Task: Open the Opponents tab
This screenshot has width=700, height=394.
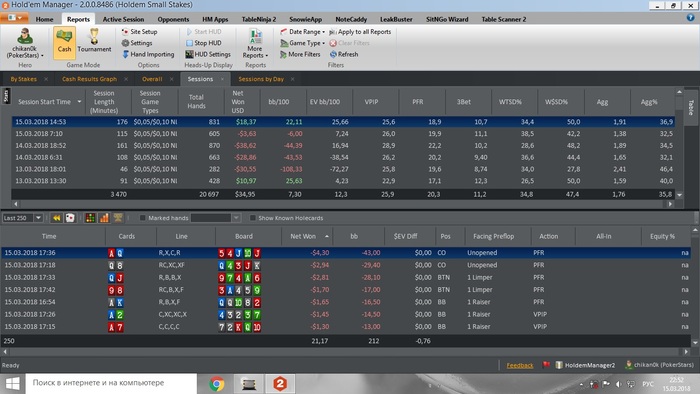Action: [173, 19]
